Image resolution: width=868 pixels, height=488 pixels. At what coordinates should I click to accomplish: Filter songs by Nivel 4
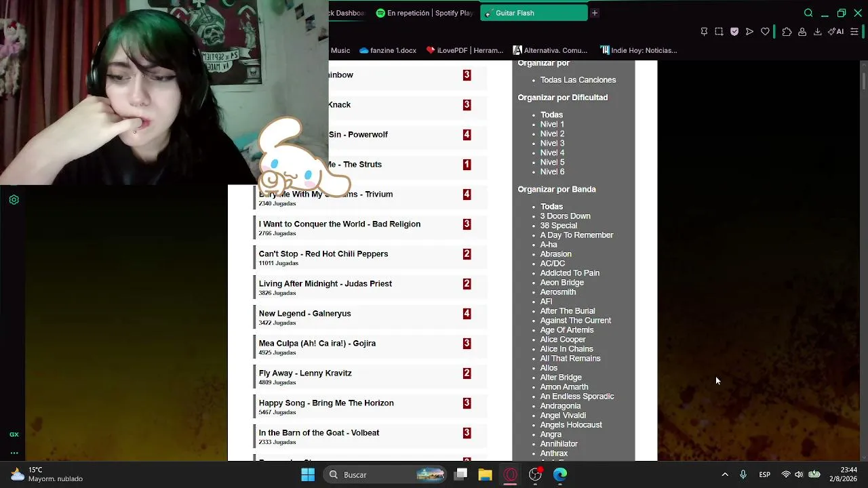[552, 153]
